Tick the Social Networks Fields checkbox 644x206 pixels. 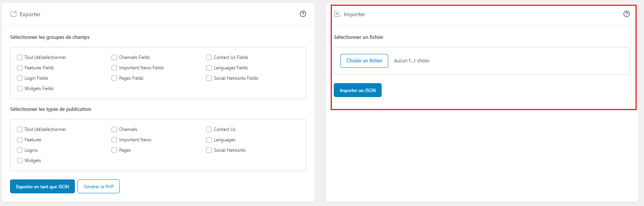click(x=209, y=78)
